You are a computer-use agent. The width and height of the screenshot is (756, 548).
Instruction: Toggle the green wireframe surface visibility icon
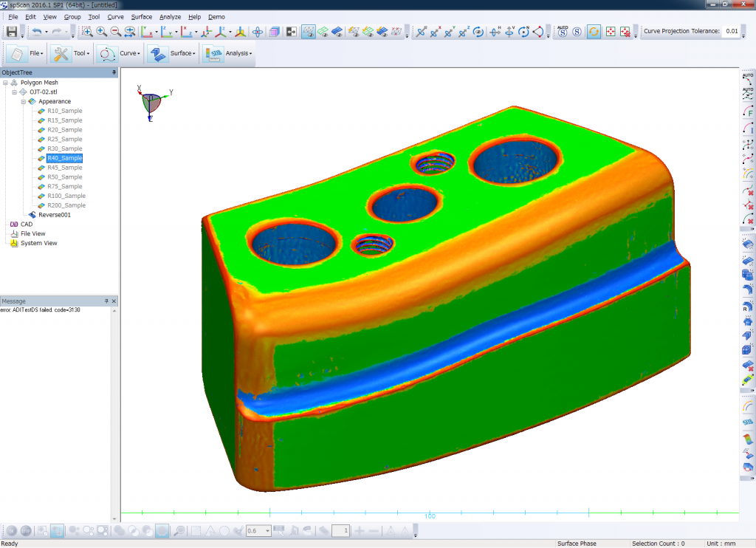point(323,32)
